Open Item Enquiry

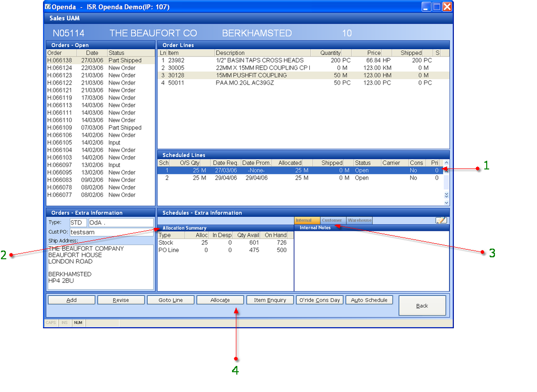[270, 300]
